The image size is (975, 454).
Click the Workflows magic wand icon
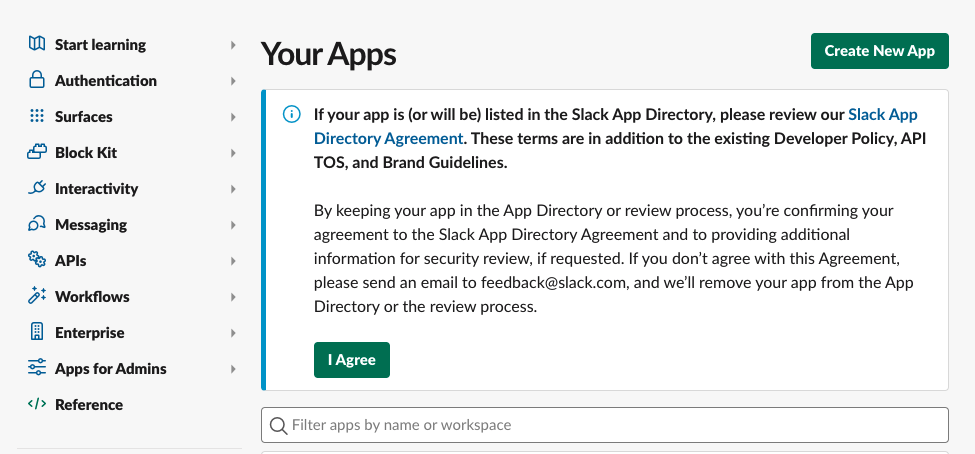click(37, 295)
